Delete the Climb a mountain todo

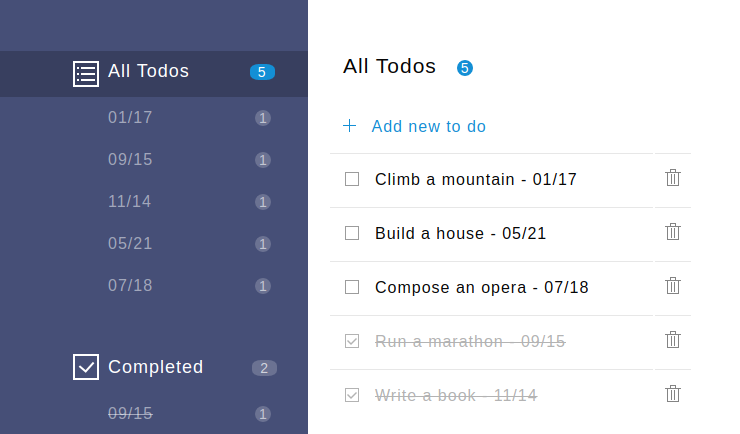tap(673, 178)
